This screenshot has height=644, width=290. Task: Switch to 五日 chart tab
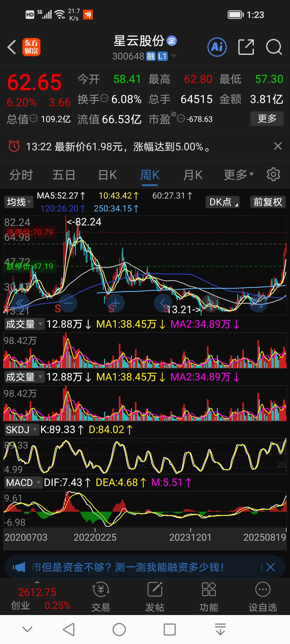click(64, 175)
